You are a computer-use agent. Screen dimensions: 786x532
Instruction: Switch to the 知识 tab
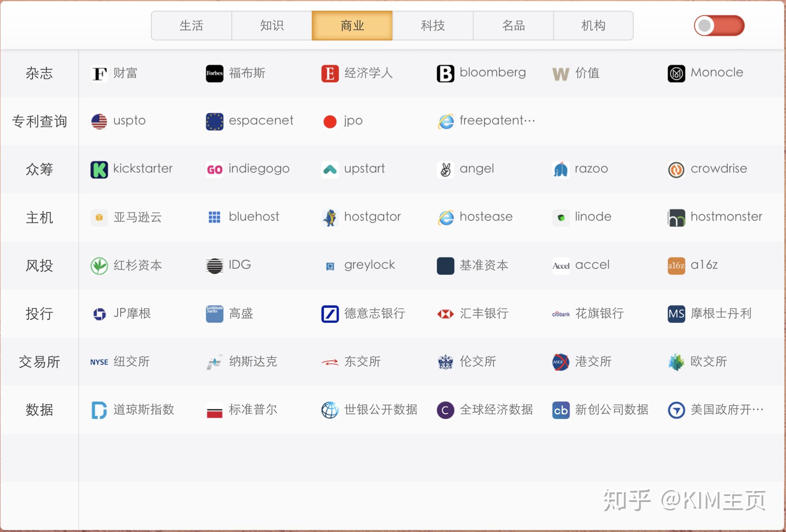pyautogui.click(x=272, y=26)
